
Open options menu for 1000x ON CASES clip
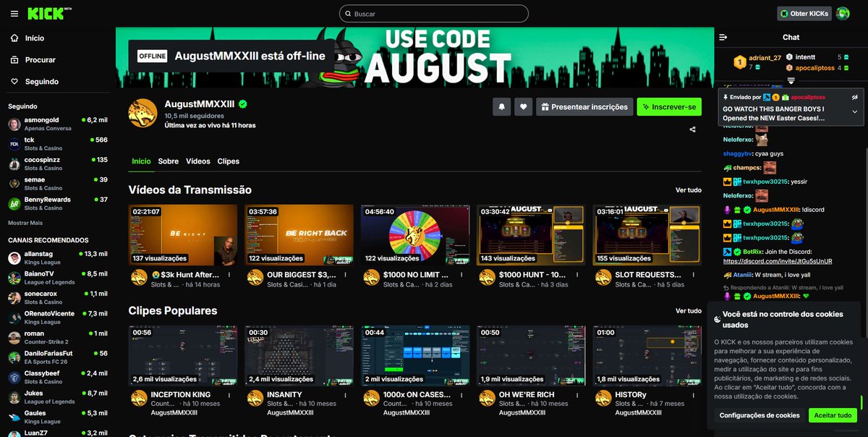[461, 395]
